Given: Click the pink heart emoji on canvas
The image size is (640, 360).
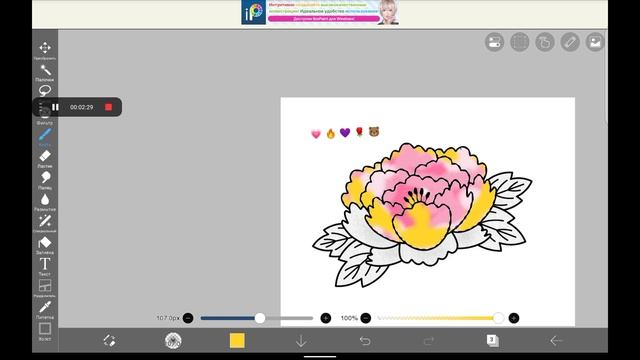Looking at the screenshot, I should [x=316, y=134].
